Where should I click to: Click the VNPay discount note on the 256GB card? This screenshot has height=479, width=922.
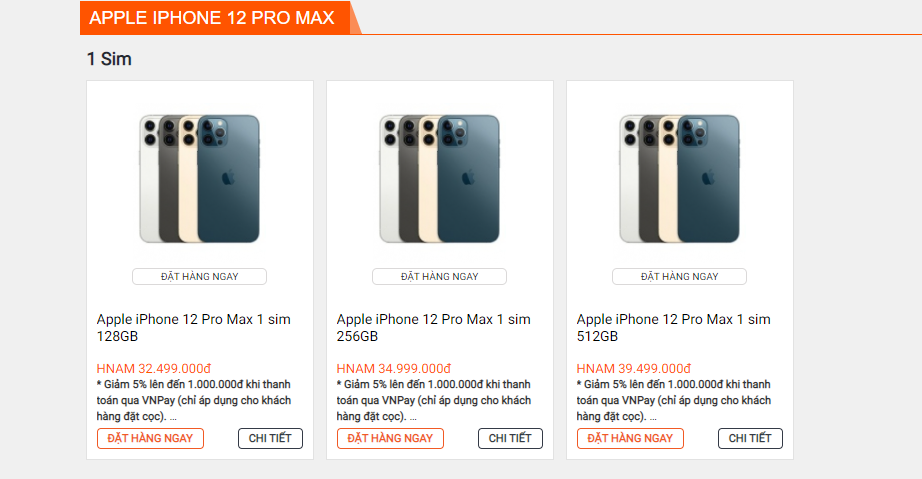click(x=433, y=400)
